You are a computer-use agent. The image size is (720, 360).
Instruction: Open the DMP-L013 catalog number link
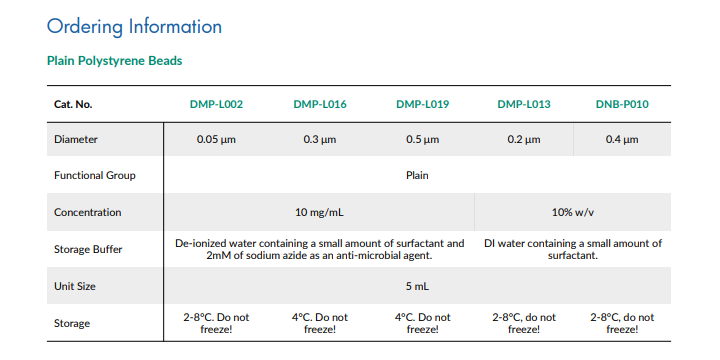[524, 104]
